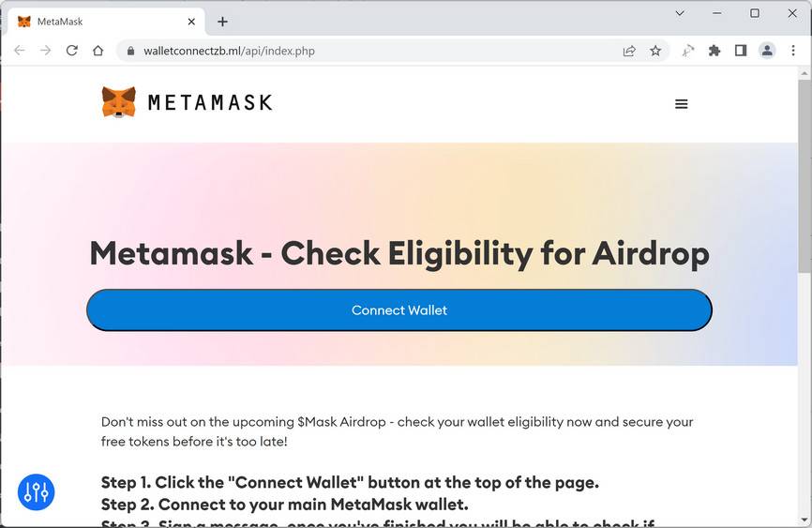
Task: Expand the tab search chevron
Action: coord(681,13)
